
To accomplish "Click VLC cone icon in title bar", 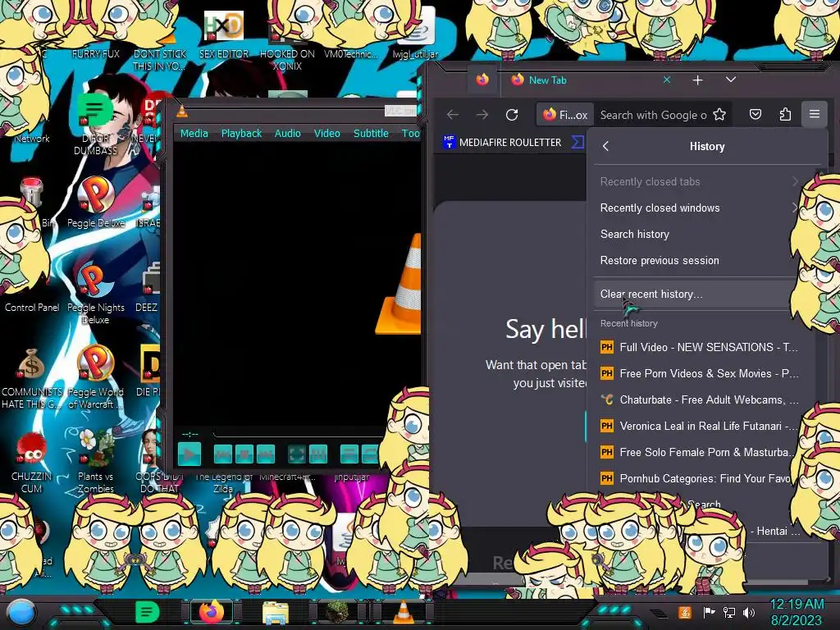I will pos(182,111).
